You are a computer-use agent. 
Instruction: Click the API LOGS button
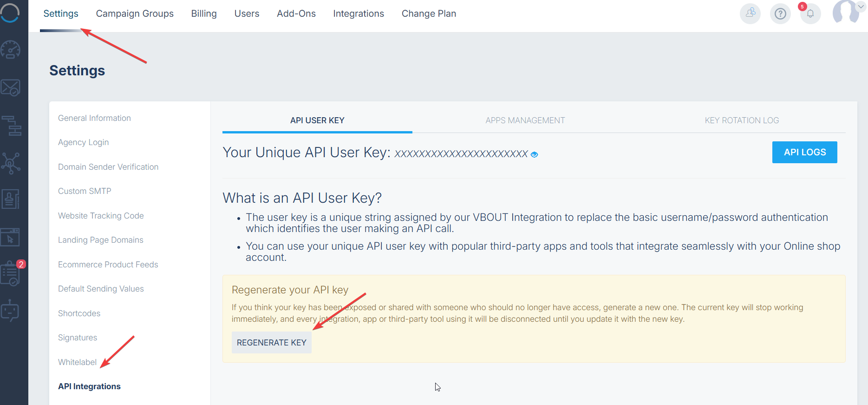click(804, 153)
